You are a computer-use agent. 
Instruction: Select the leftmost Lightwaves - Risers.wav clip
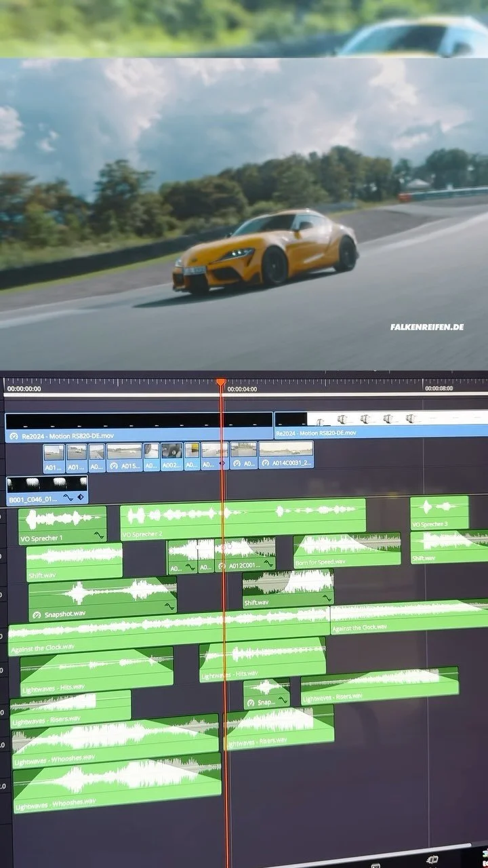[x=70, y=709]
